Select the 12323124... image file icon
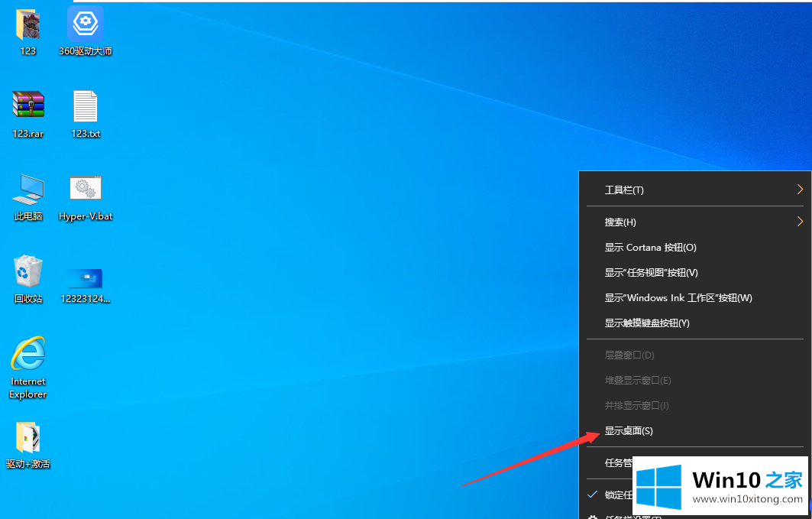The width and height of the screenshot is (812, 519). pos(85,278)
